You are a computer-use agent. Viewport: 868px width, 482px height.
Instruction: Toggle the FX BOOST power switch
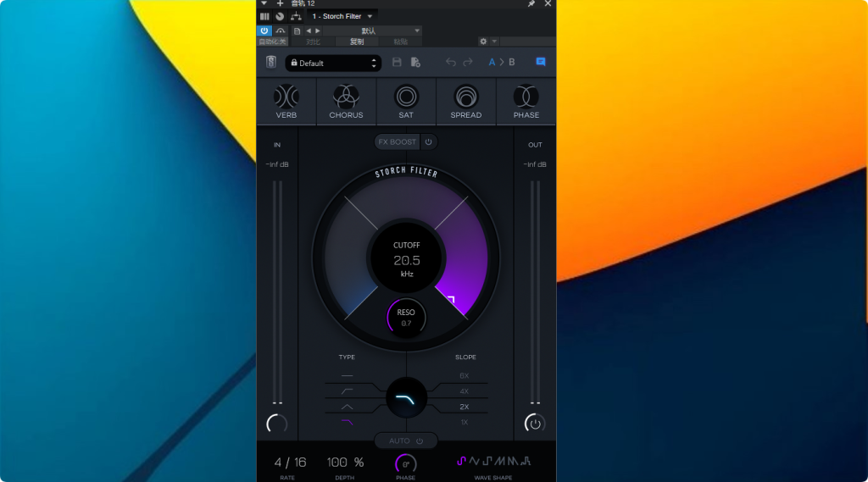(428, 142)
